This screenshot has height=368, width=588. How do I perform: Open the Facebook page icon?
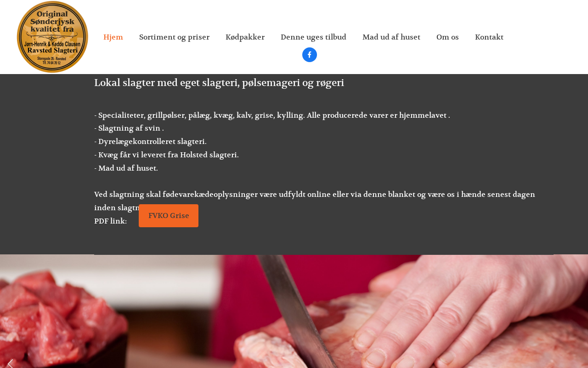(310, 55)
